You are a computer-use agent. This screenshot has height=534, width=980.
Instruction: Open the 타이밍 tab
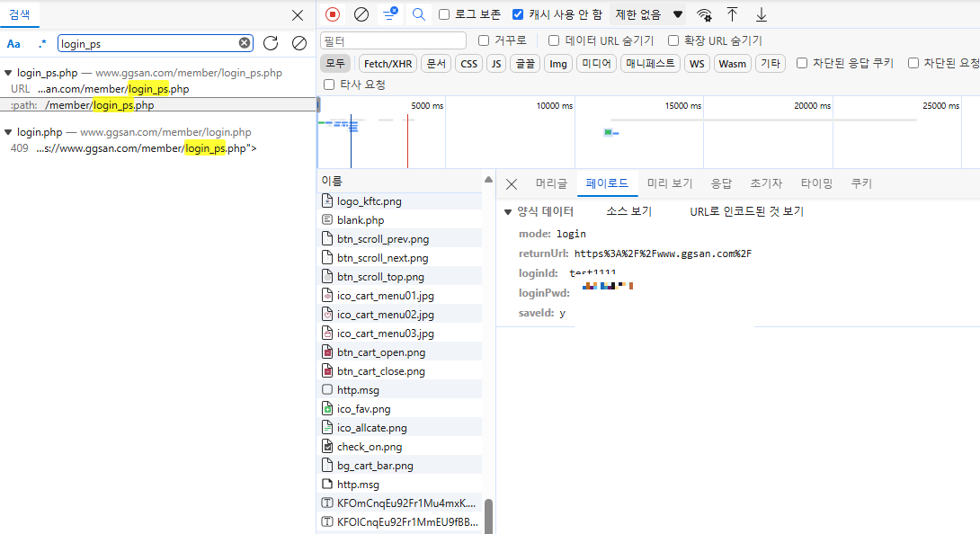815,182
